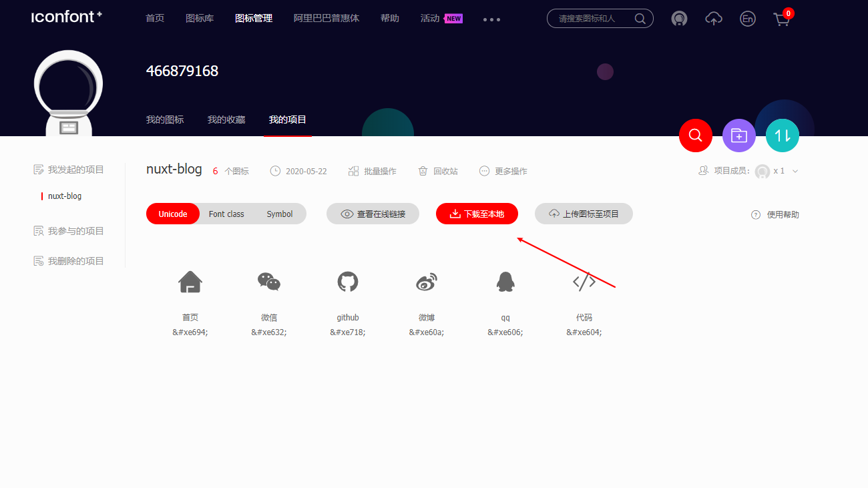868x488 pixels.
Task: Open the shopping cart icon
Action: pyautogui.click(x=781, y=19)
